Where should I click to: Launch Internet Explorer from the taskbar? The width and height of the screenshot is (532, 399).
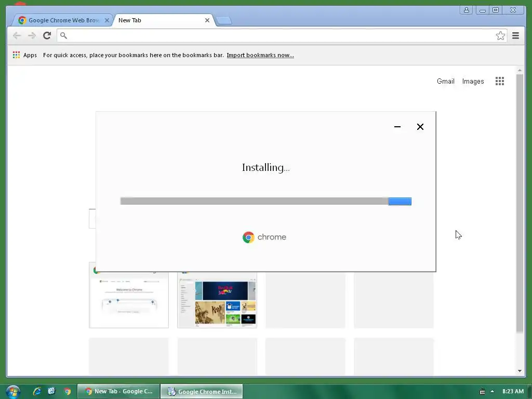point(37,391)
